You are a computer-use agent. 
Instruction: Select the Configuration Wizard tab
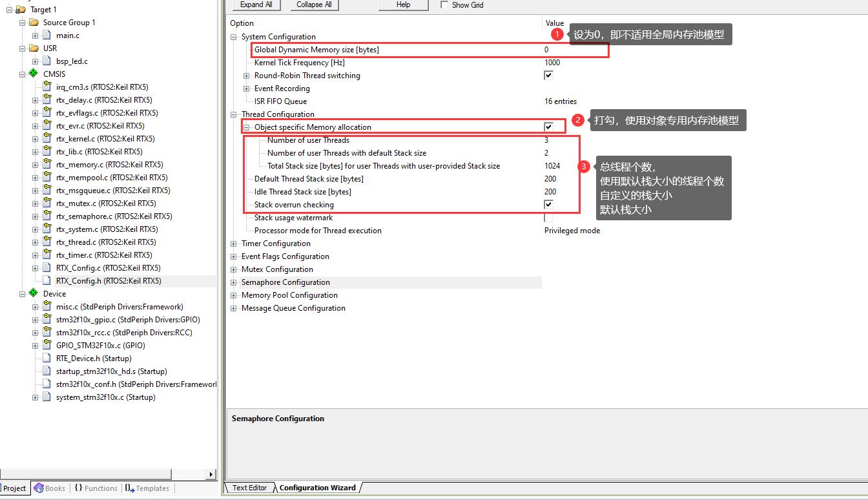(x=317, y=488)
